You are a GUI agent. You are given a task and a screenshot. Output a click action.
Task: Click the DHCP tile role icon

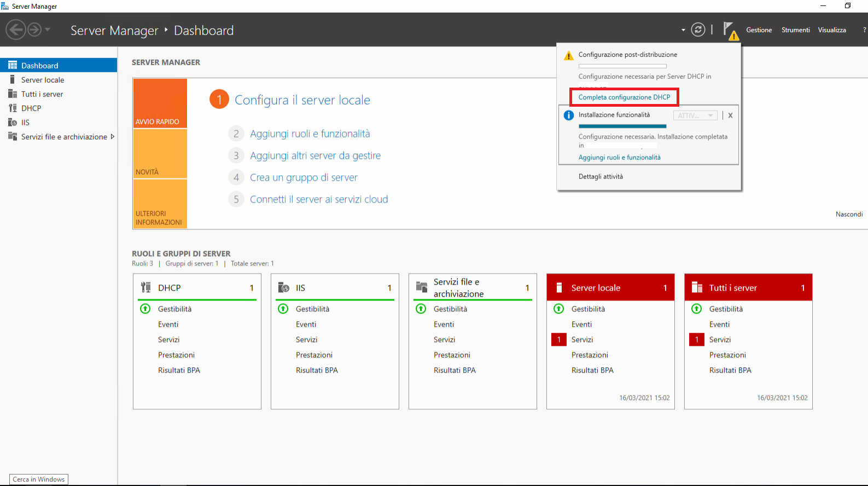(145, 287)
